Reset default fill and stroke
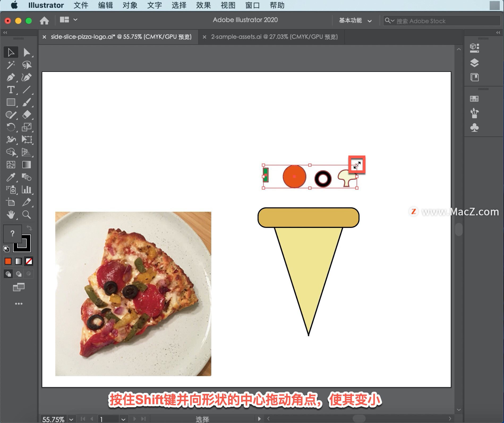 click(6, 249)
